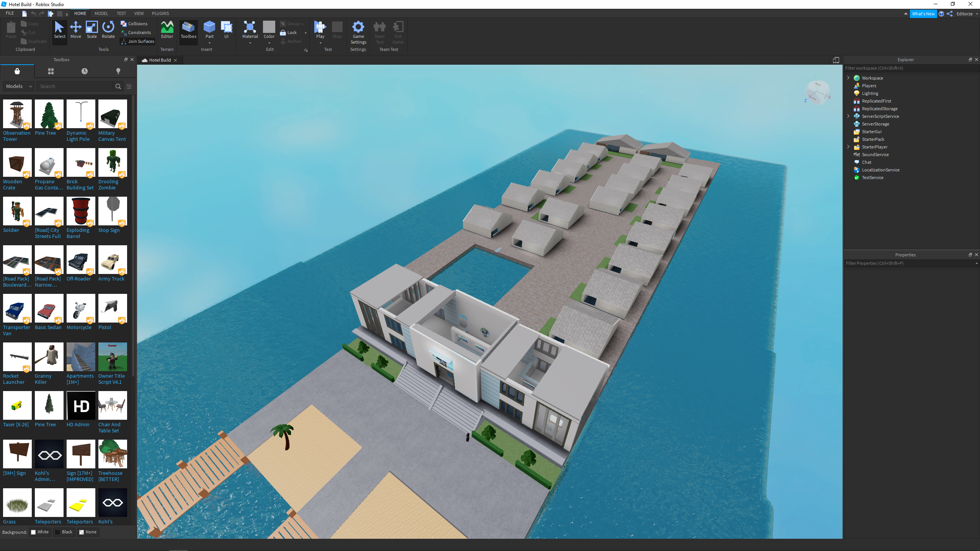Open the Color swatch picker
The image size is (980, 551).
pos(269,30)
